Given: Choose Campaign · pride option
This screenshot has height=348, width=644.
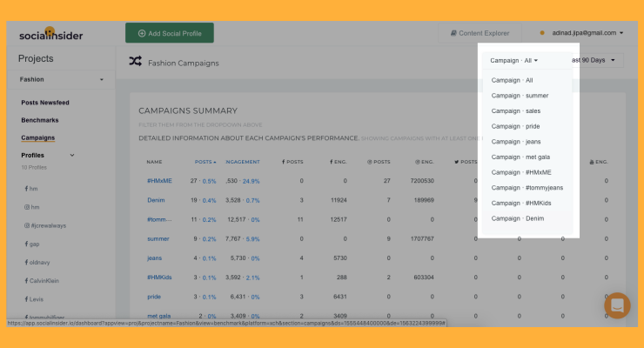Looking at the screenshot, I should pos(515,126).
